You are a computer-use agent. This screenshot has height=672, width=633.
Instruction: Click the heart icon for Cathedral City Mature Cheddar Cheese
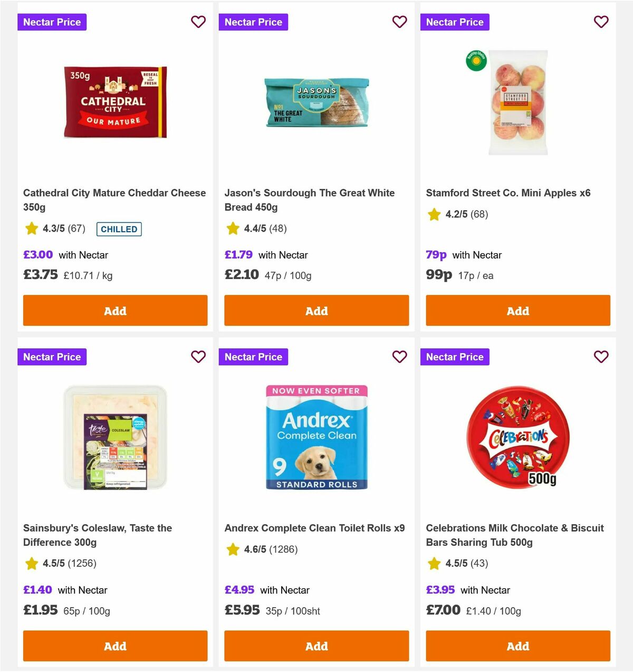[x=198, y=22]
